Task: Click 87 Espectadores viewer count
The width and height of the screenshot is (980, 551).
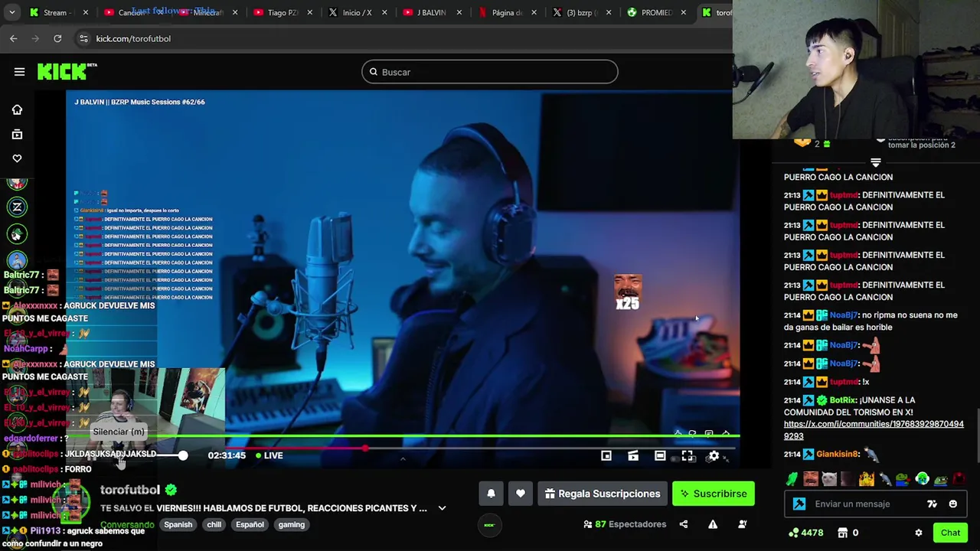Action: pyautogui.click(x=624, y=524)
